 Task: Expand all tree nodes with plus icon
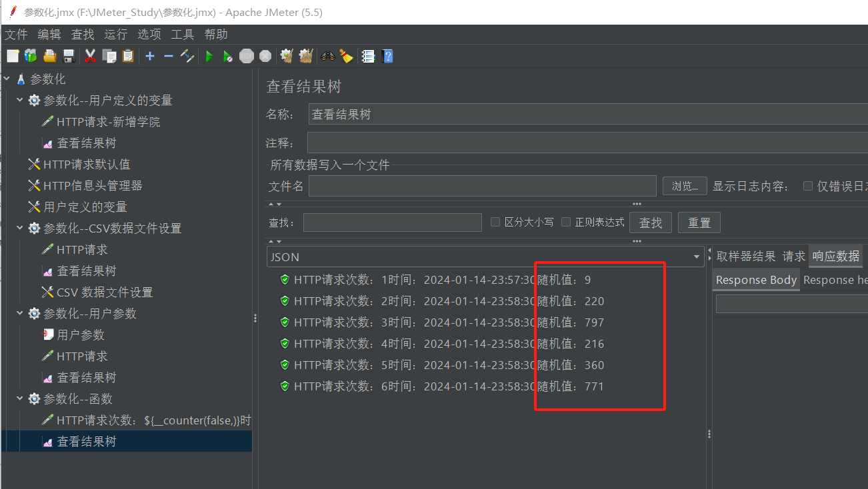pos(150,57)
